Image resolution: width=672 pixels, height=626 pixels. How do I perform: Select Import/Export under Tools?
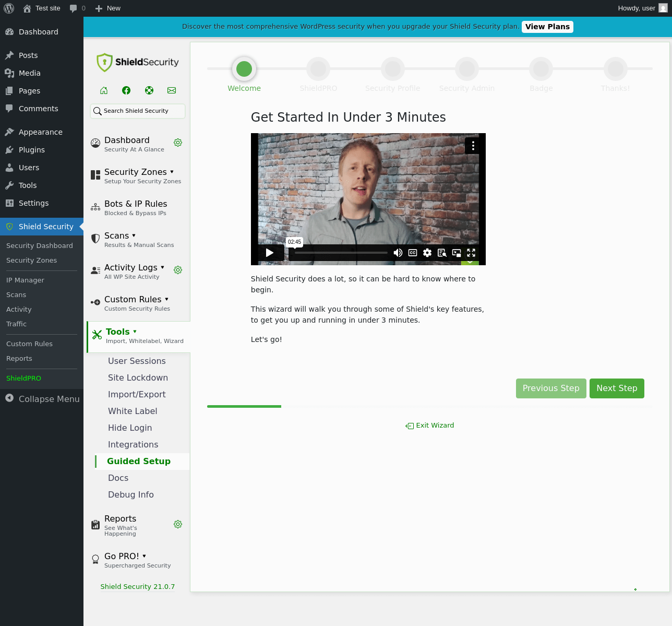click(x=137, y=394)
